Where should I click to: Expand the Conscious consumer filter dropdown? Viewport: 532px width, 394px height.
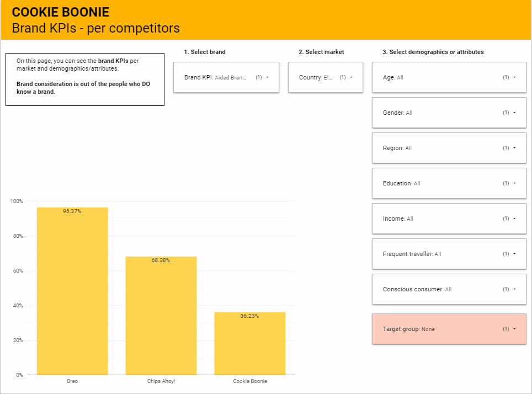[449, 289]
